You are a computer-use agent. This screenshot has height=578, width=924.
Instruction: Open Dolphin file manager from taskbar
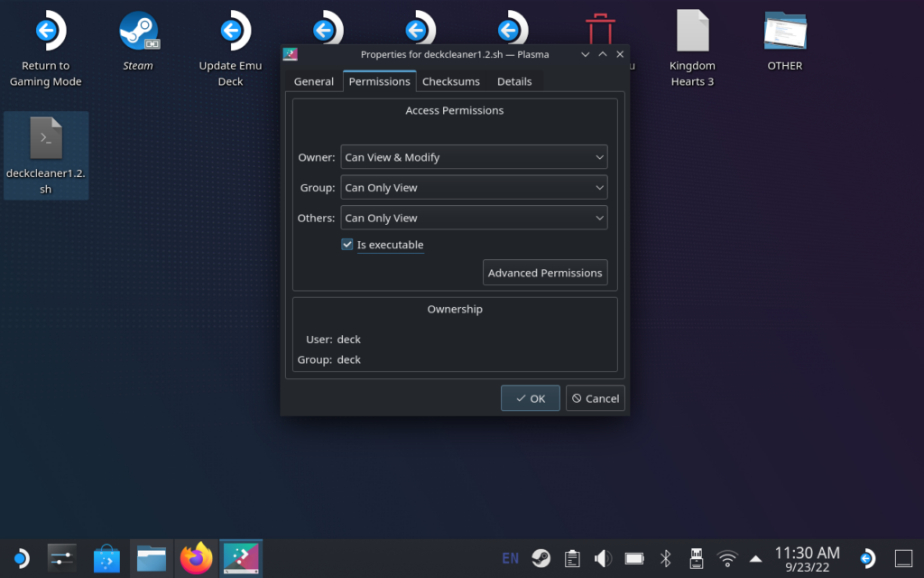tap(152, 558)
